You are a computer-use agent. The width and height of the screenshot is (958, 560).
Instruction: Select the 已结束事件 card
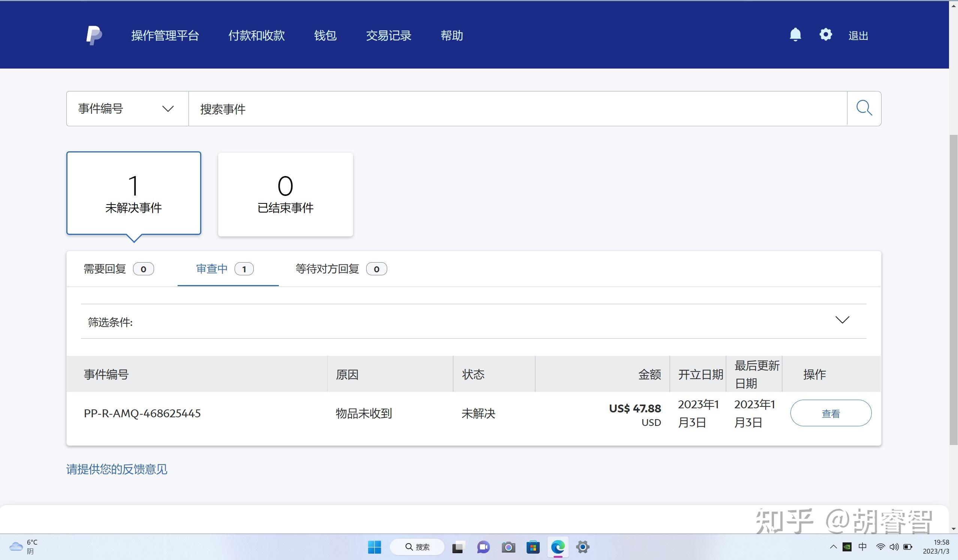tap(285, 194)
